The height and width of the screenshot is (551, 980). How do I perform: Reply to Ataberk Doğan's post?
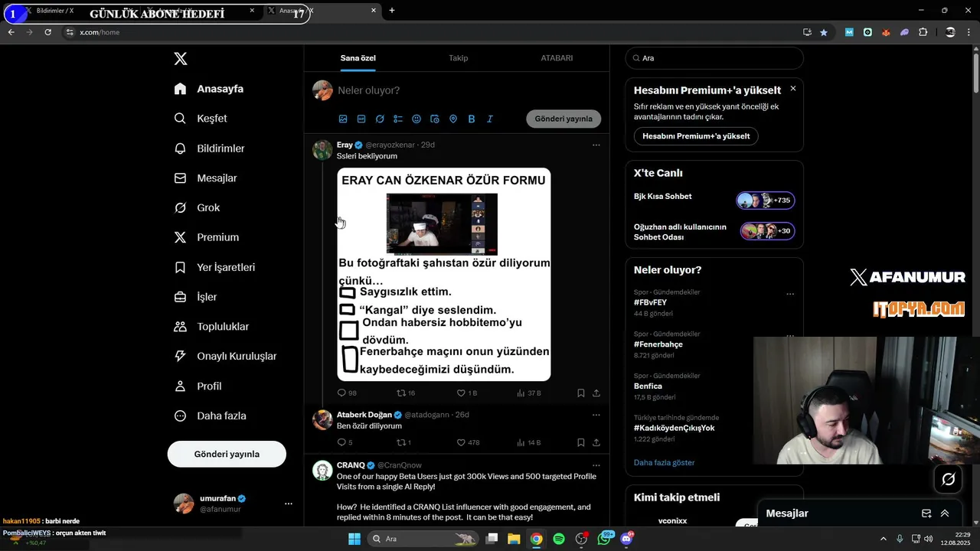[345, 442]
